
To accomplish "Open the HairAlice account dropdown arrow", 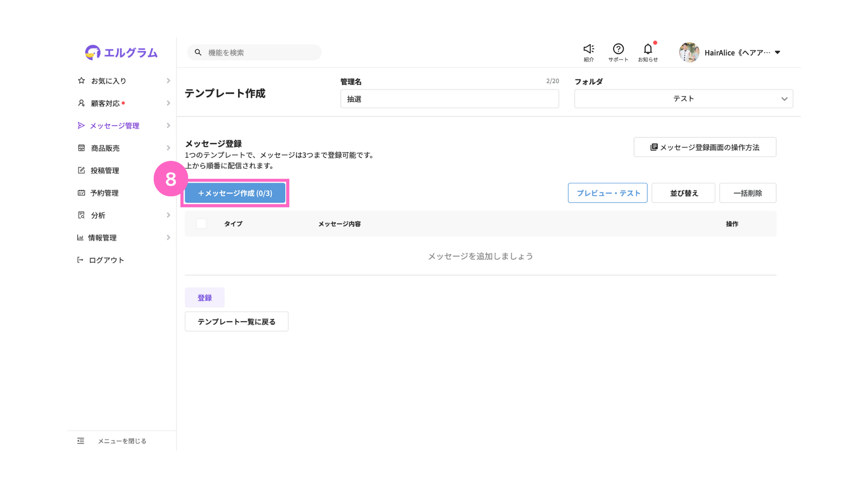I will click(778, 52).
